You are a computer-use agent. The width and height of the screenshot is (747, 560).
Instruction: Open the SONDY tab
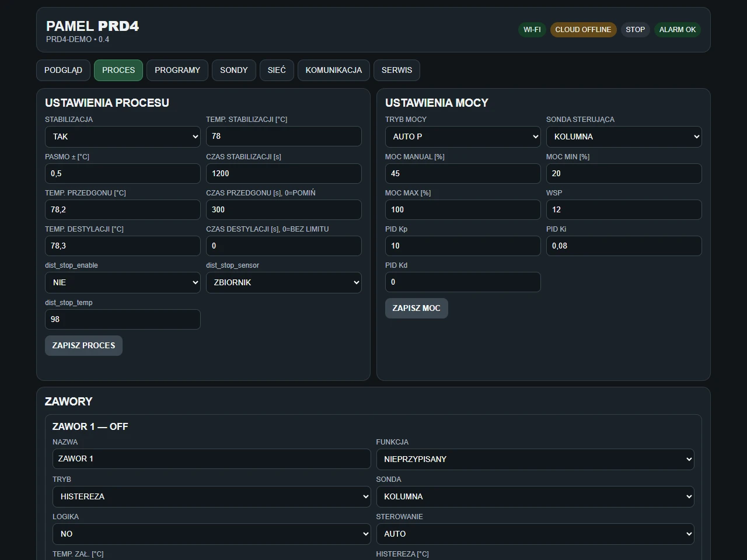234,70
